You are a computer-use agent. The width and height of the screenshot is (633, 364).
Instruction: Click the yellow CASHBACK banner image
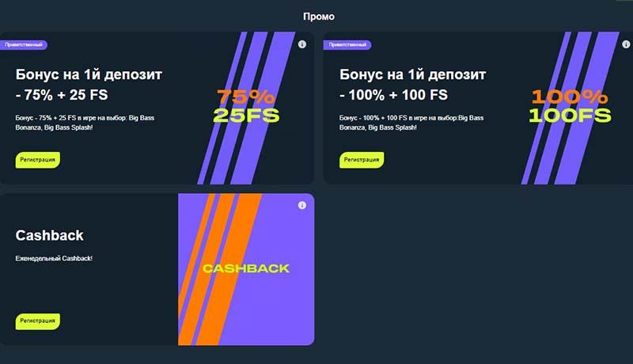[246, 268]
